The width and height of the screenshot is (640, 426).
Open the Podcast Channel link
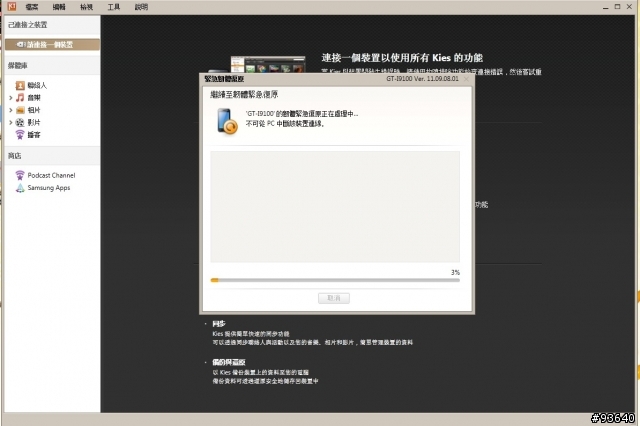[51, 175]
